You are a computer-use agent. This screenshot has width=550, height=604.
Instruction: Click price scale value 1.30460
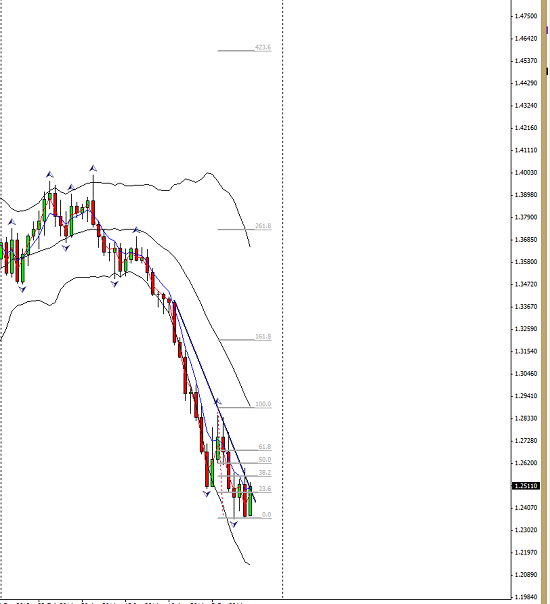pyautogui.click(x=526, y=374)
